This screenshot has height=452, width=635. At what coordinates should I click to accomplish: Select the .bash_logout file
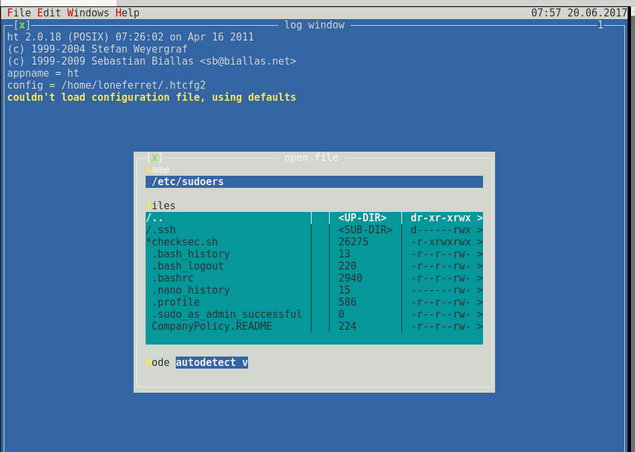click(x=227, y=266)
